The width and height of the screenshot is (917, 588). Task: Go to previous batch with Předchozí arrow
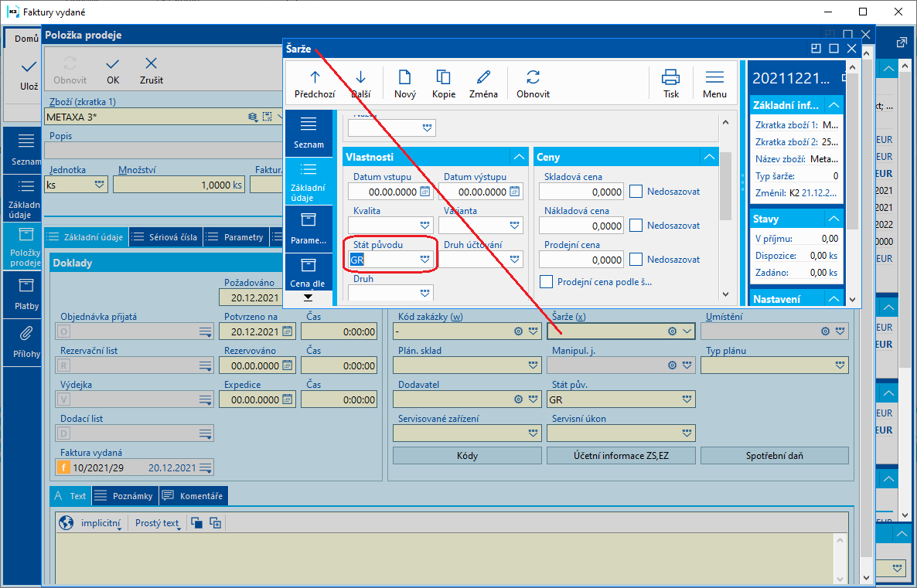click(x=315, y=84)
